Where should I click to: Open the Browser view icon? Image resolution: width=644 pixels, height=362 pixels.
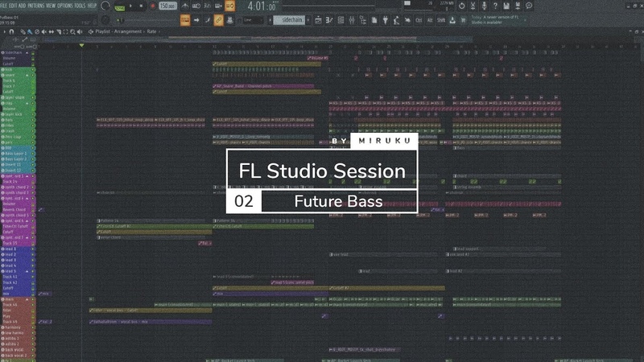pyautogui.click(x=363, y=20)
